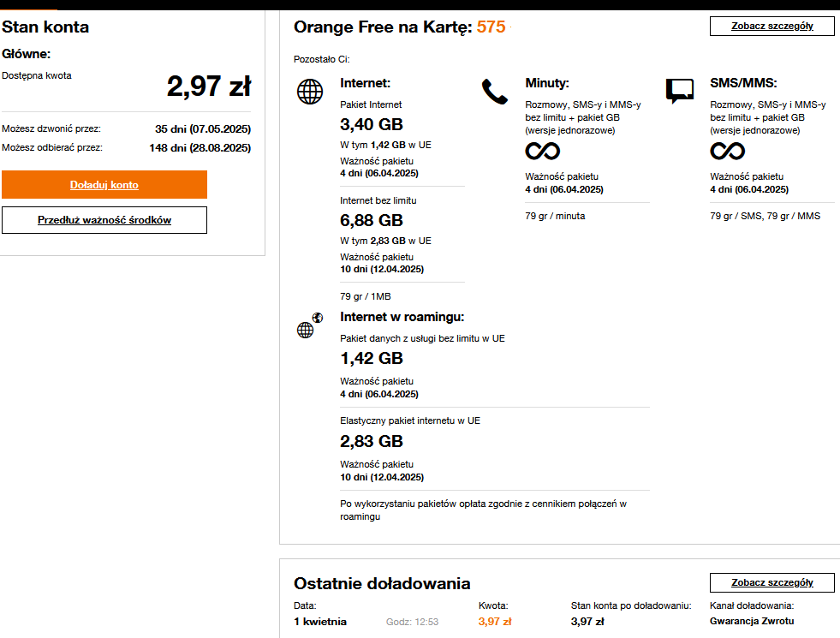840x638 pixels.
Task: Click the SMS/MMS heading
Action: pyautogui.click(x=743, y=83)
